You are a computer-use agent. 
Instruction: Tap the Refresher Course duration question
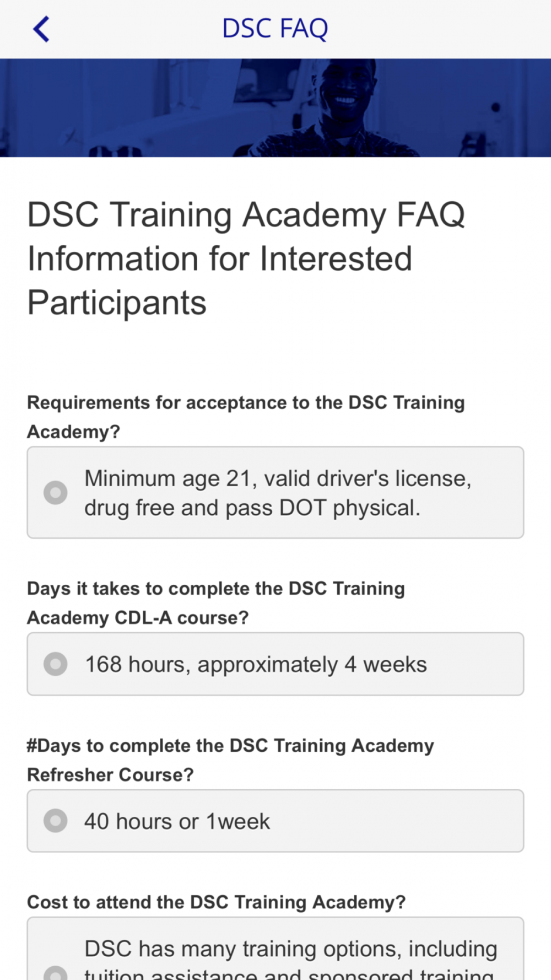(230, 760)
